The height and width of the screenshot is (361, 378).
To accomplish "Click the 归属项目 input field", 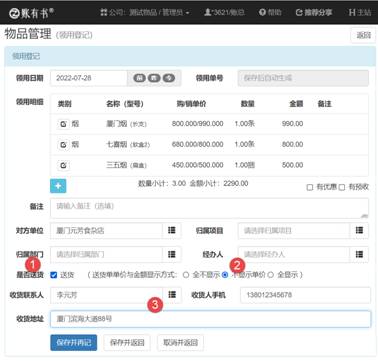I will point(294,230).
